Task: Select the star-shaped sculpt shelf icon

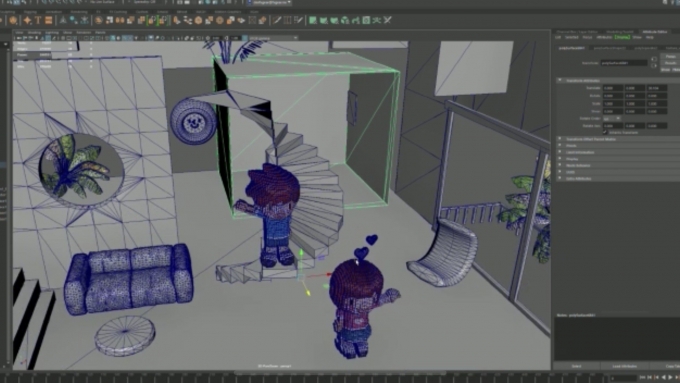Action: (x=27, y=20)
